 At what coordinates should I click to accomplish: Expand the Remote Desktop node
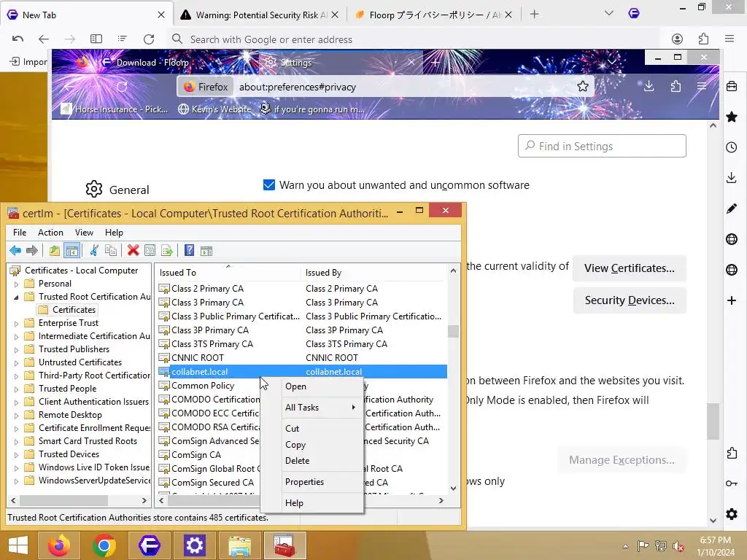(16, 415)
